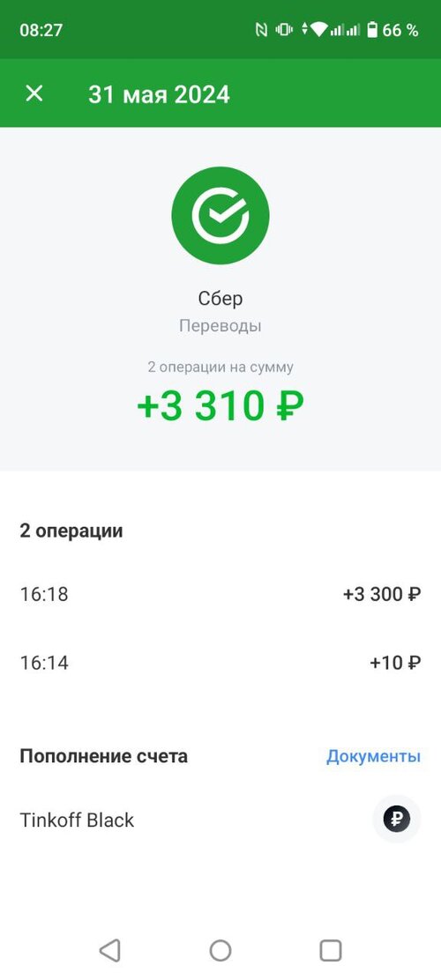Screen dimensions: 441x980
Task: Tap the Android home circle button
Action: (x=220, y=950)
